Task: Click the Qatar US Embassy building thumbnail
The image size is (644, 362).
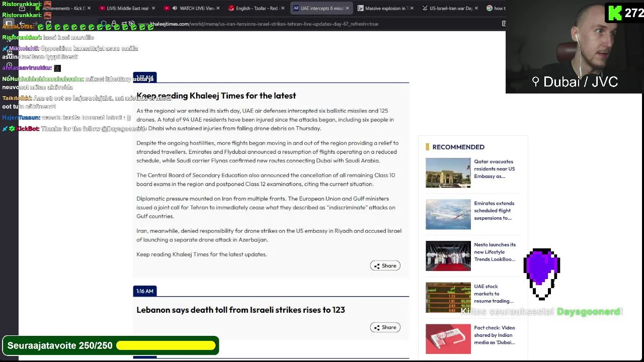Action: [448, 173]
